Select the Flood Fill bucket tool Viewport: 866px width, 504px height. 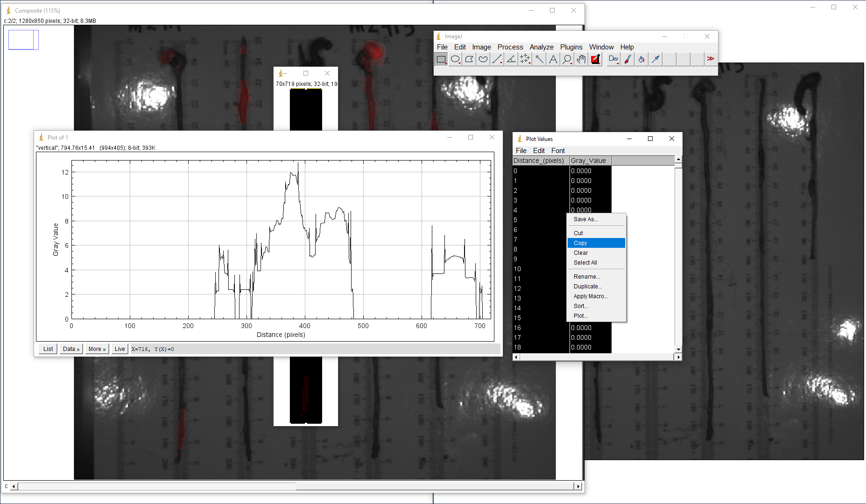pyautogui.click(x=641, y=59)
